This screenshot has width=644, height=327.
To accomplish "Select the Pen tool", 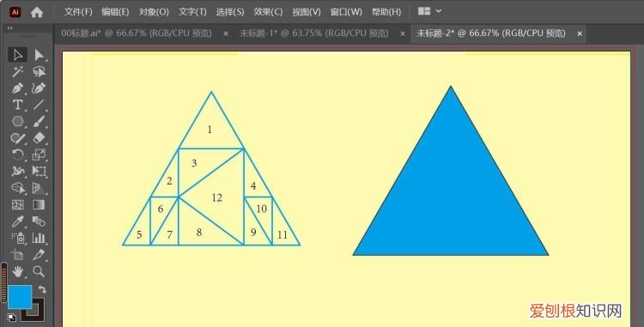I will click(18, 88).
